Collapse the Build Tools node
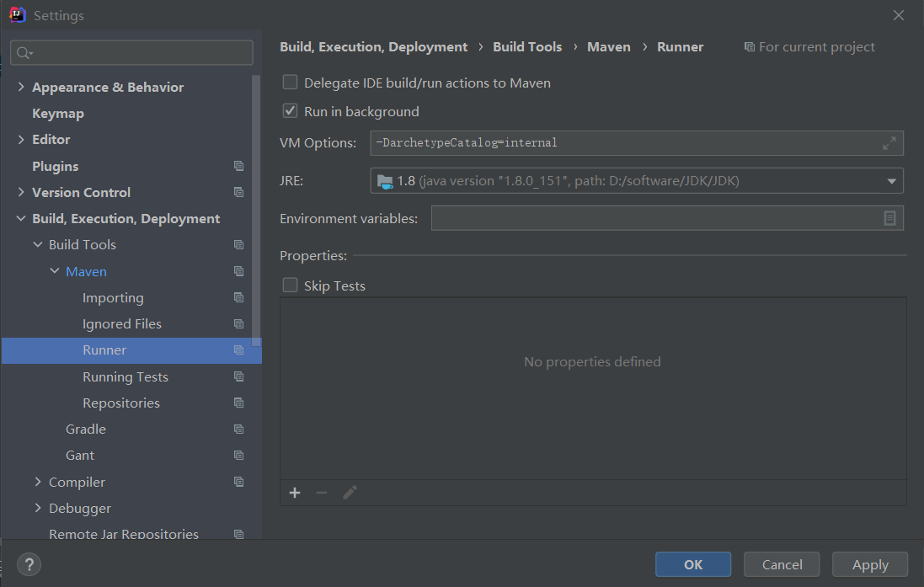 38,244
